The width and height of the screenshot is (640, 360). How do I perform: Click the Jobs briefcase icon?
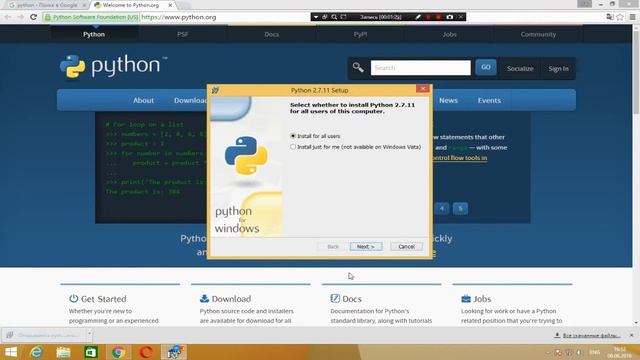pyautogui.click(x=466, y=298)
